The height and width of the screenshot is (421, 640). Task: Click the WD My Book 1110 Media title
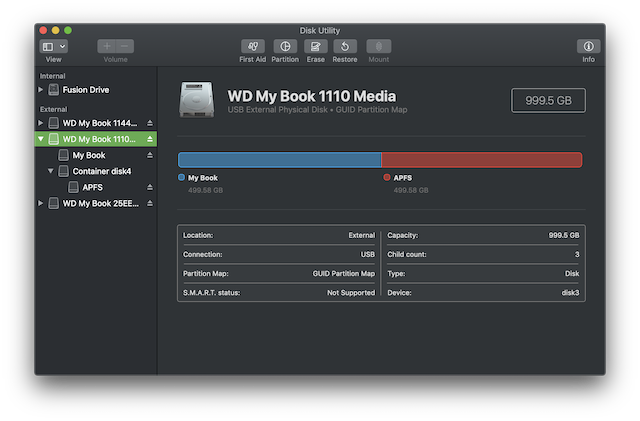point(312,96)
